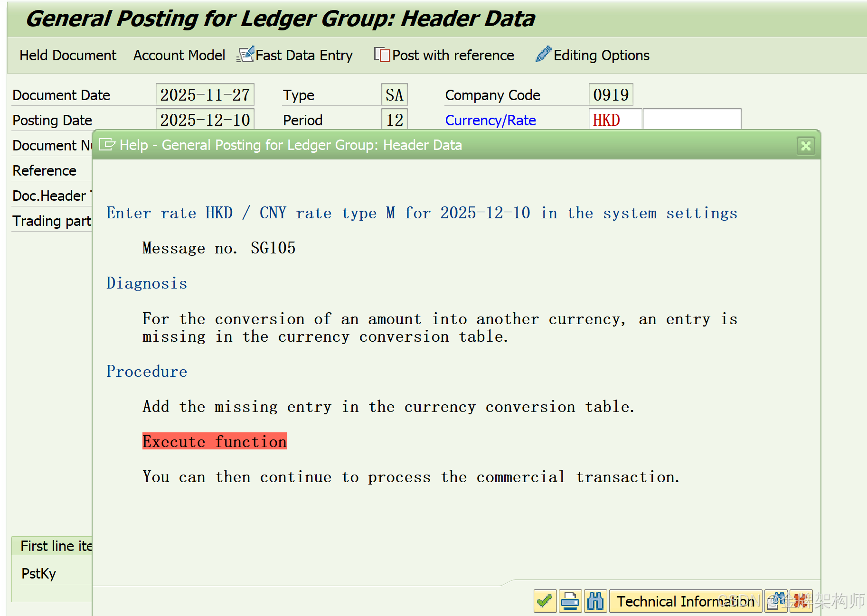Select the Account Model menu item
Screen dimensions: 867x616
tap(179, 55)
